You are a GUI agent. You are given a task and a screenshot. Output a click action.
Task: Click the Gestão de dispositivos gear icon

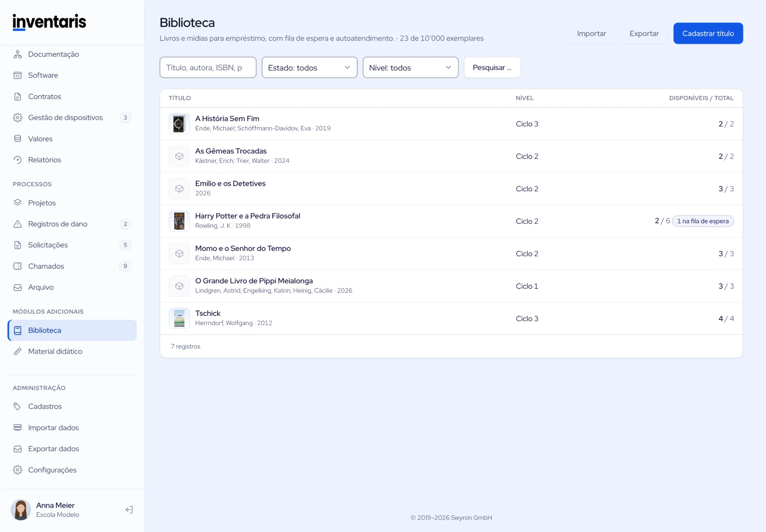(18, 118)
